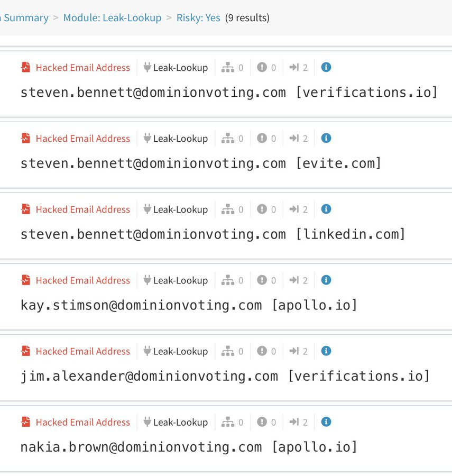
Task: Click exclamation alert icon in nakia.brown row
Action: pos(262,422)
